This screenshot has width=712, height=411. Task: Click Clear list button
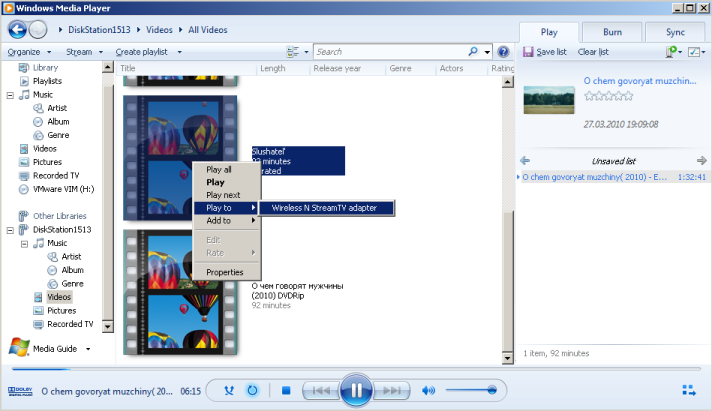coord(593,52)
